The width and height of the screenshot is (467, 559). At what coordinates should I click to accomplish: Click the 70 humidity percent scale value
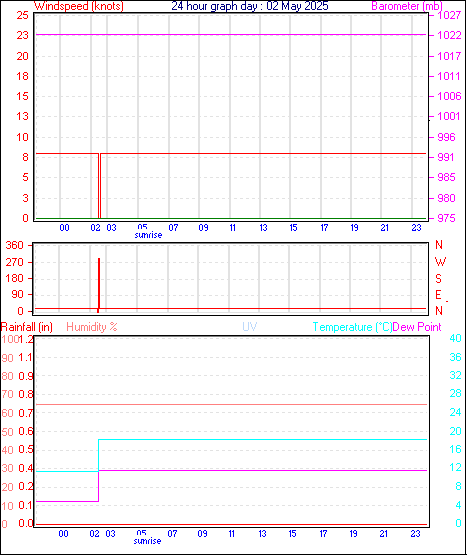[x=7, y=395]
